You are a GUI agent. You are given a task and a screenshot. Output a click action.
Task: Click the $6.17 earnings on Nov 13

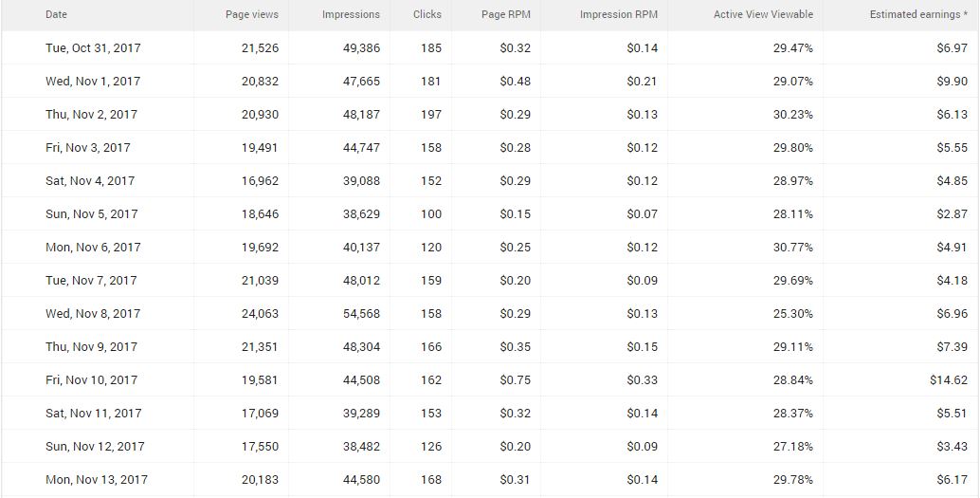[x=952, y=479]
